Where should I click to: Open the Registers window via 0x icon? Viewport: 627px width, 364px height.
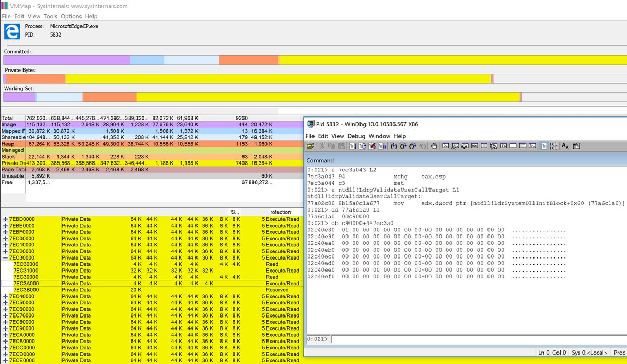coord(474,146)
